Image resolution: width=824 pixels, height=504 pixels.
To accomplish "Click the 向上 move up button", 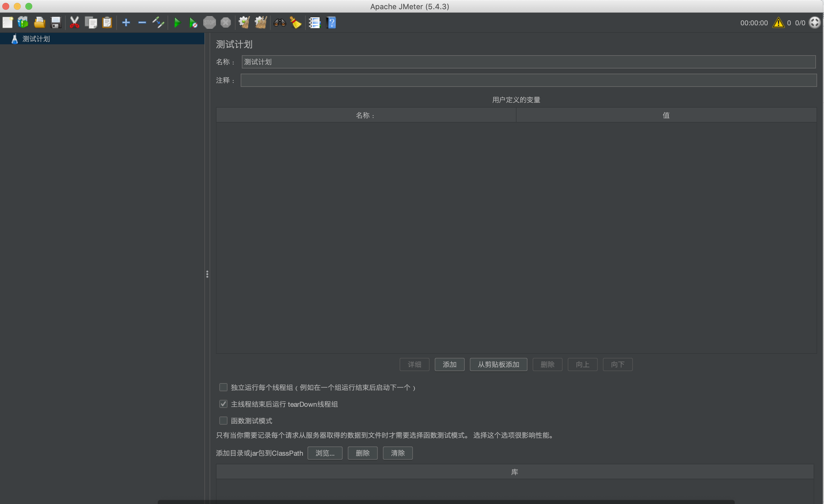I will tap(582, 365).
